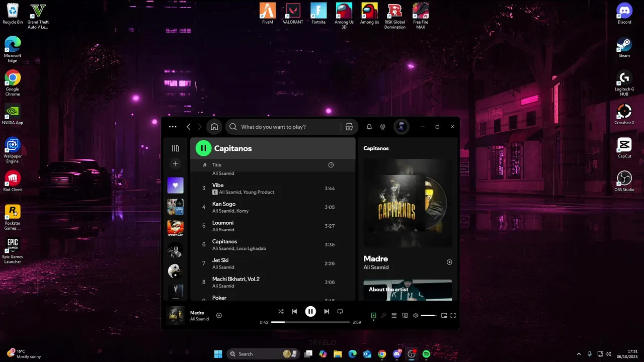Viewport: 644px width, 362px height.
Task: Pause the Capitanos album with green button
Action: point(203,148)
